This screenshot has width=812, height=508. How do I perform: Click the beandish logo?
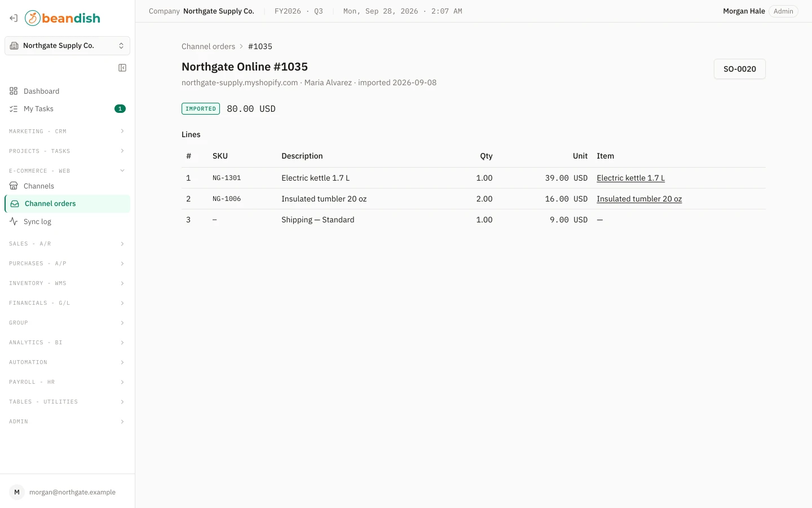tap(63, 18)
